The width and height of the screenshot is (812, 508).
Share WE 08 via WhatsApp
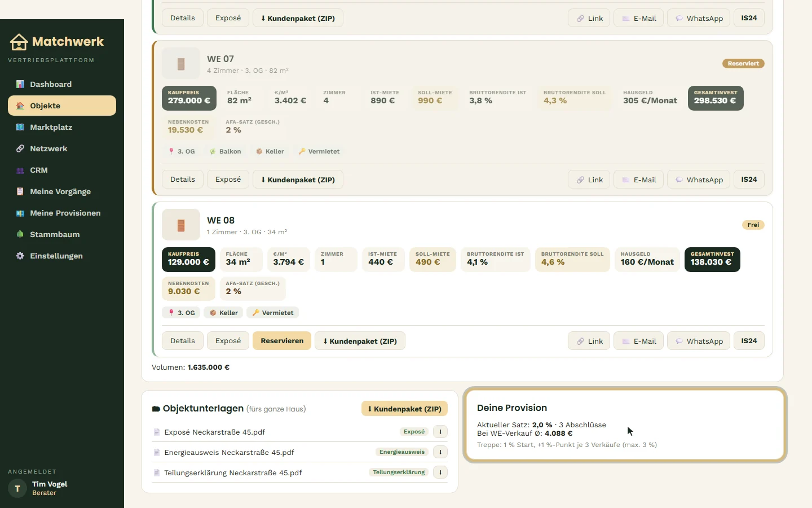[x=699, y=341]
